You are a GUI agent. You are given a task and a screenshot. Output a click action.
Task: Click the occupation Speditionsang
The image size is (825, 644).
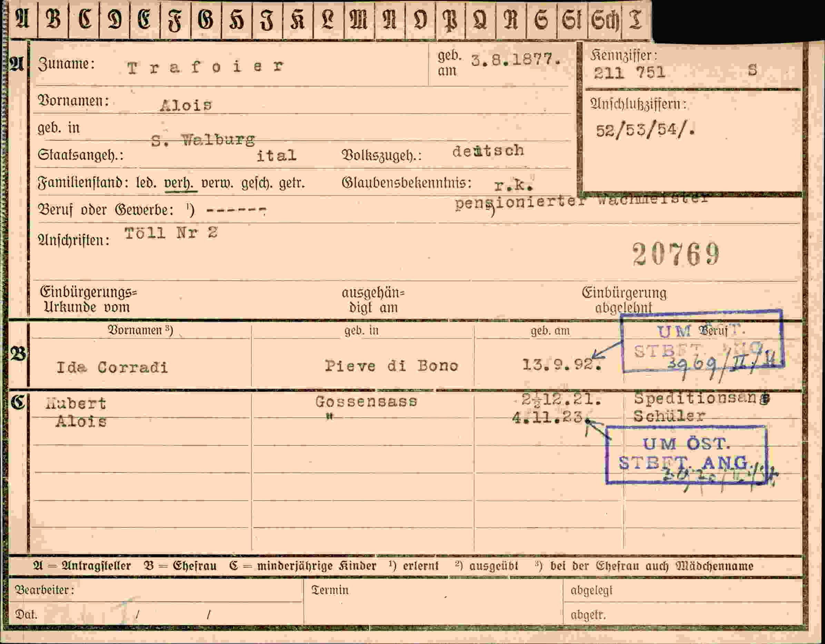702,399
